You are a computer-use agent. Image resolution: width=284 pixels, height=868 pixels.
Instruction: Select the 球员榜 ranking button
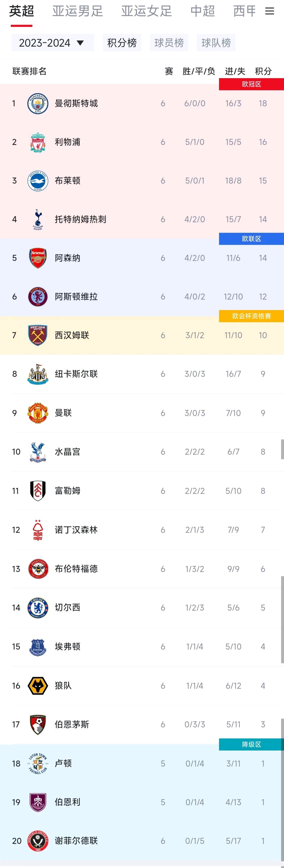[169, 43]
